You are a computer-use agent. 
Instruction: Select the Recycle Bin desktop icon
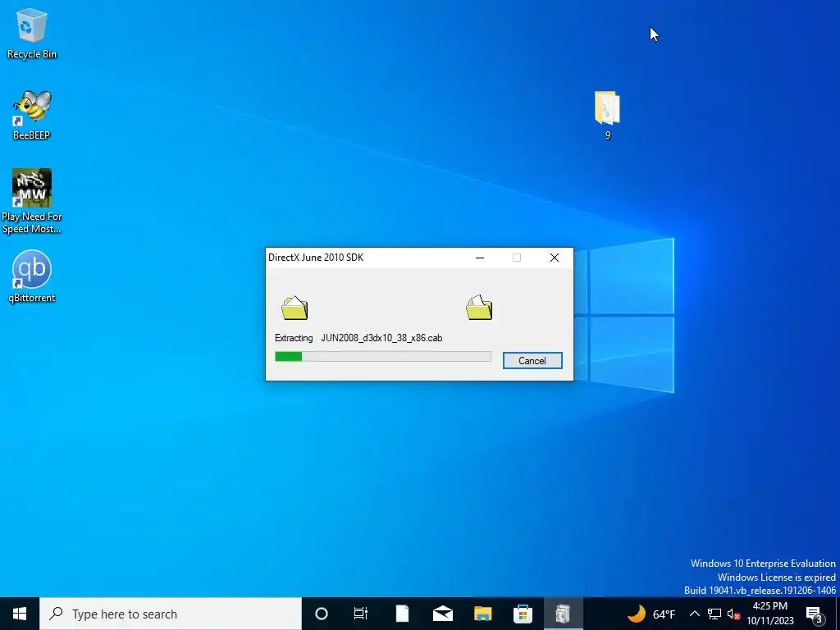point(32,33)
